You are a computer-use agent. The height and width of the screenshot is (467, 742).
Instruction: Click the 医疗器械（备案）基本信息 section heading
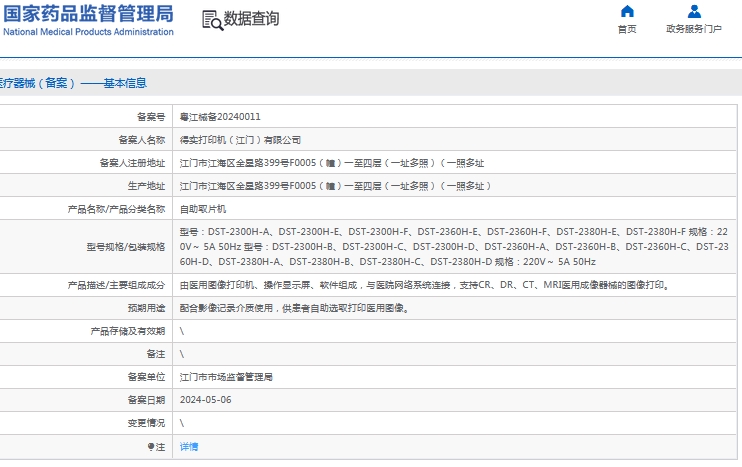coord(73,83)
